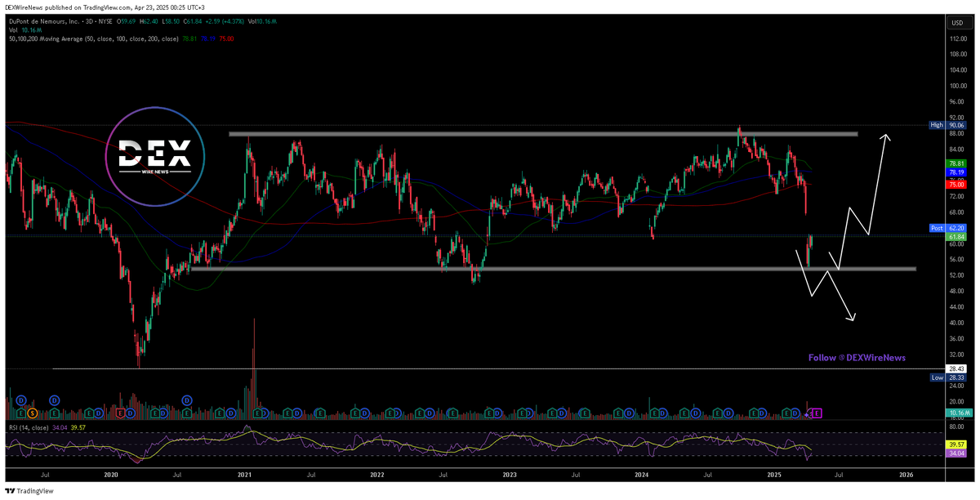Viewport: 980px width, 500px height.
Task: Click the green 78.81 value in legend
Action: pyautogui.click(x=189, y=38)
